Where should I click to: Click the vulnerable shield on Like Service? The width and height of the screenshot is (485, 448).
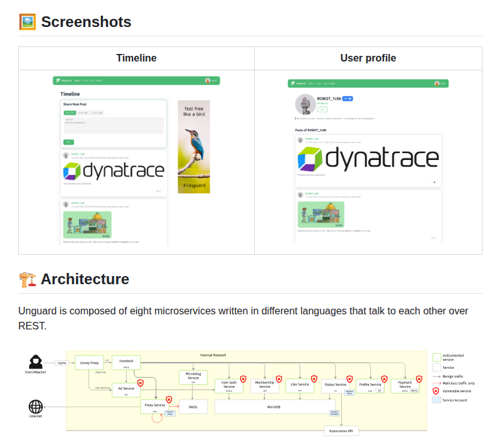pos(314,379)
